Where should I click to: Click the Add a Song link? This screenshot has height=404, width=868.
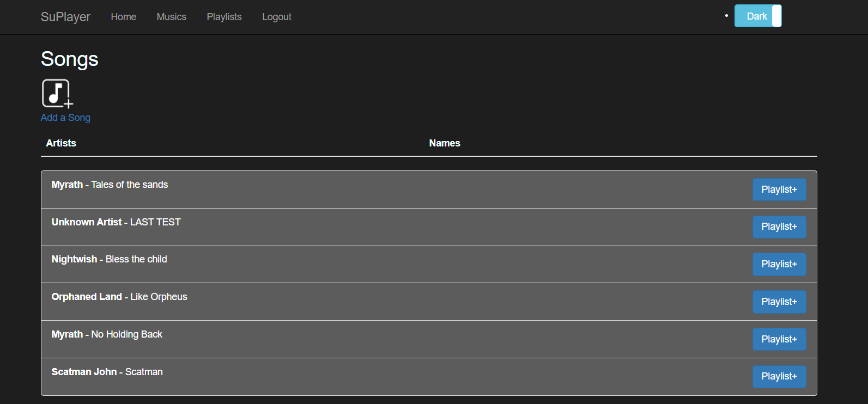[65, 118]
